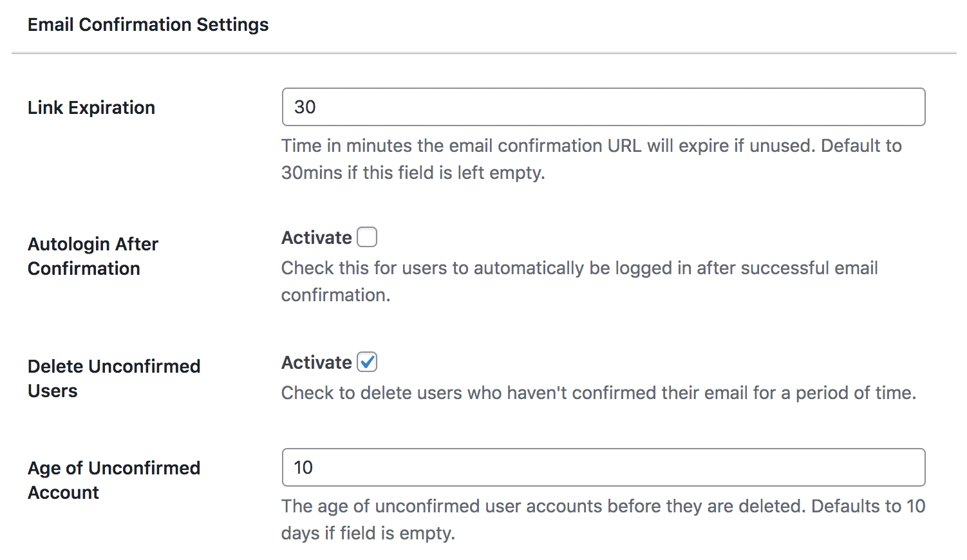Click the 'The age of unconfirmed' description

pos(603,519)
